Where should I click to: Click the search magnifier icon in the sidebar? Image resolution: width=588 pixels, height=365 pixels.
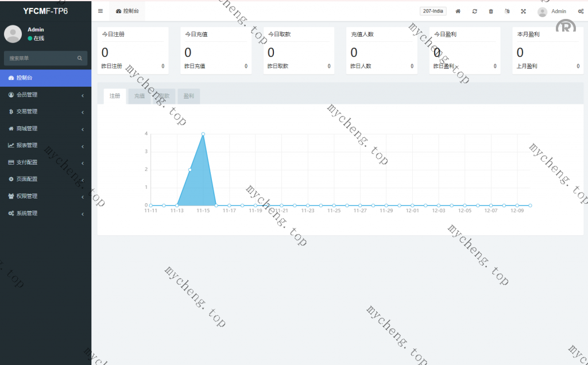click(x=80, y=58)
